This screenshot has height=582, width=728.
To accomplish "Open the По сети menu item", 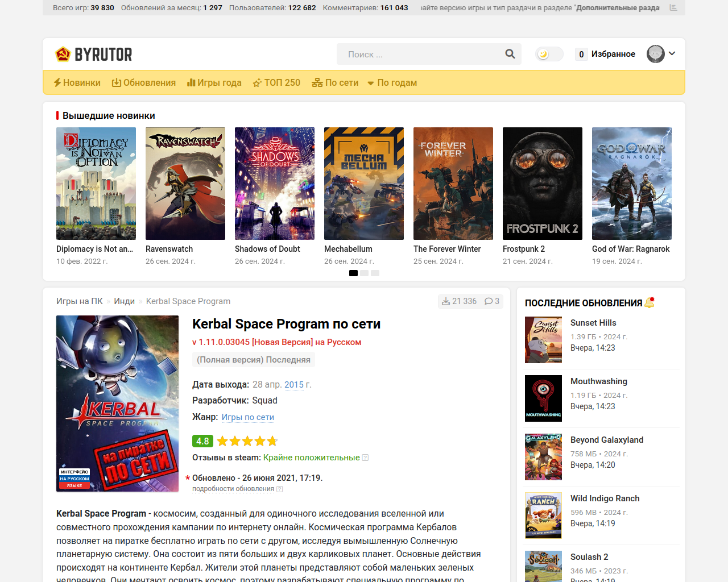I will (x=335, y=82).
